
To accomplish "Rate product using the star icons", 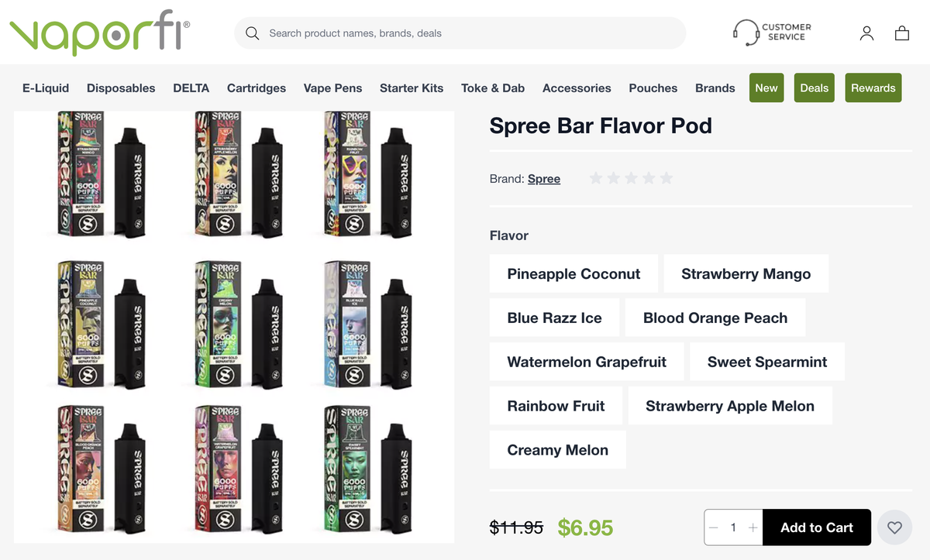I will [x=631, y=179].
